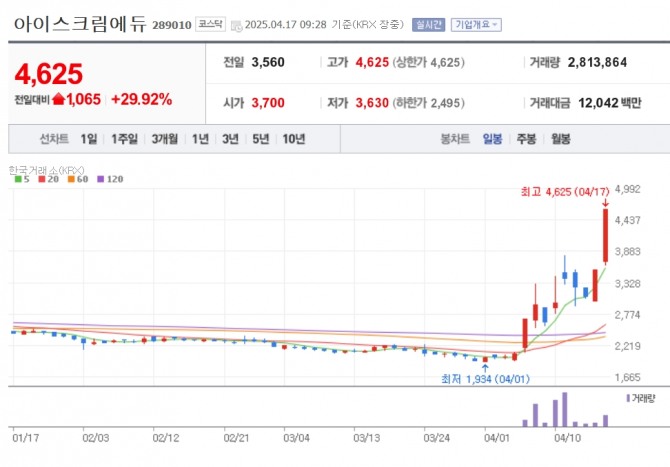This screenshot has height=467, width=670.
Task: Click the red up-arrow change icon
Action: [58, 99]
